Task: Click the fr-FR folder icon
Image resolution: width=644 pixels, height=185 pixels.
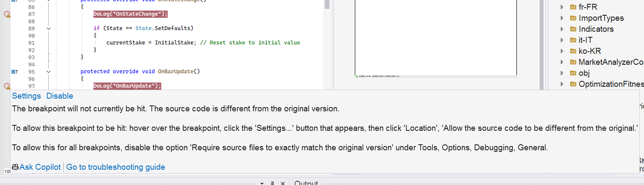Action: [573, 7]
